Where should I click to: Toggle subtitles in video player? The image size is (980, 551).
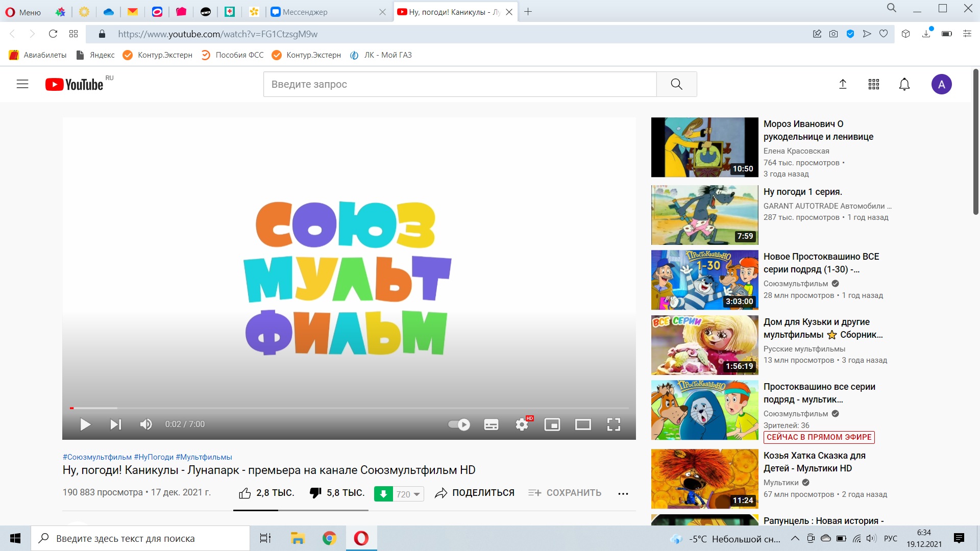[x=491, y=424]
